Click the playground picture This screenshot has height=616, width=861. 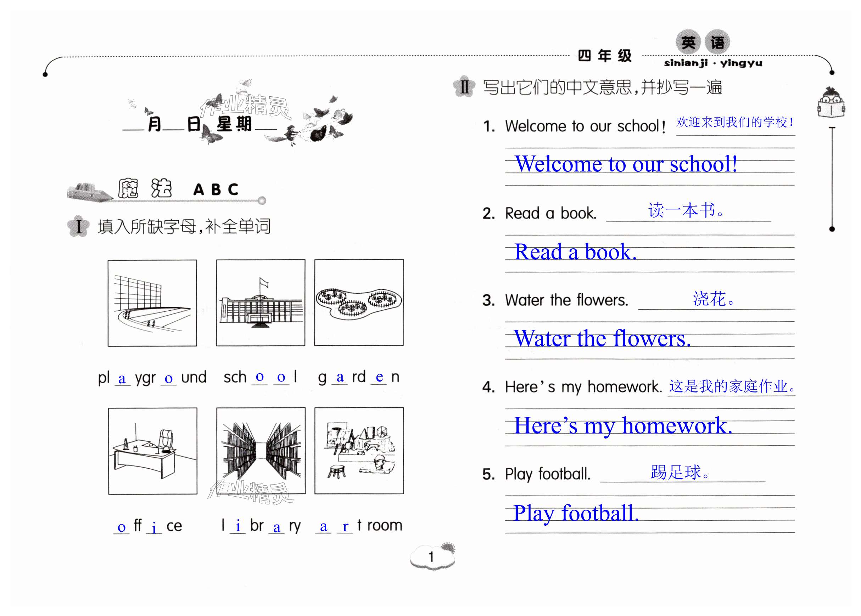[152, 303]
